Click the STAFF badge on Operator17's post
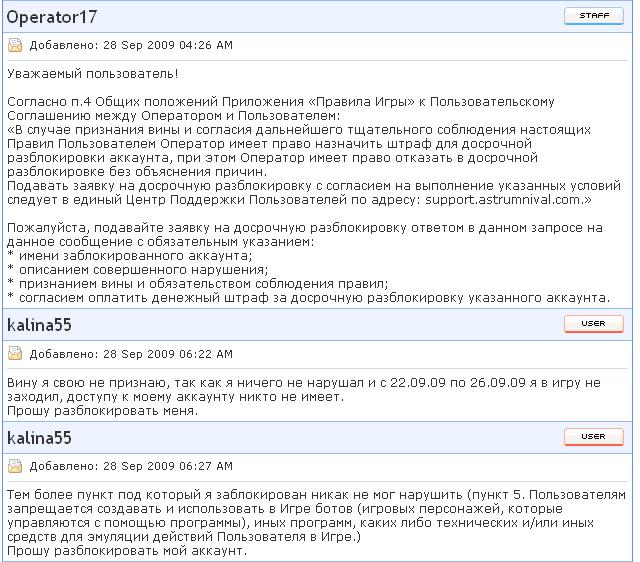Image resolution: width=640 pixels, height=562 pixels. (x=593, y=16)
